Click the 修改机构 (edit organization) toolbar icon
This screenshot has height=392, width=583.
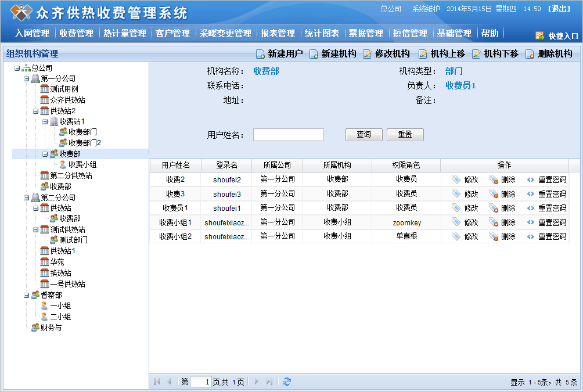(368, 54)
